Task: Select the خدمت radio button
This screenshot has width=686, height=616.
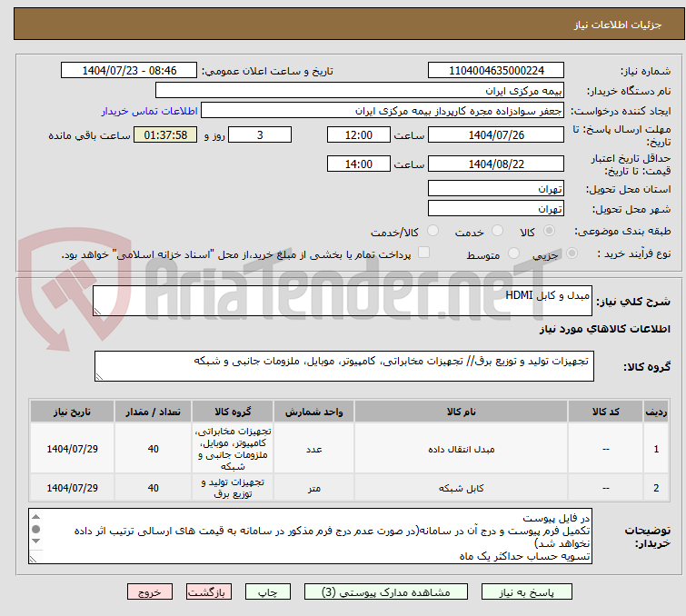Action: (x=497, y=231)
